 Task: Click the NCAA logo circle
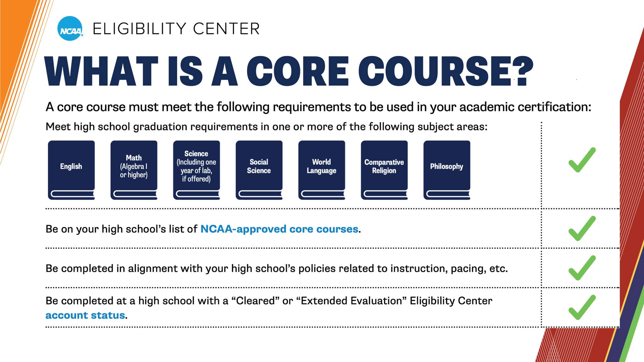click(x=70, y=29)
